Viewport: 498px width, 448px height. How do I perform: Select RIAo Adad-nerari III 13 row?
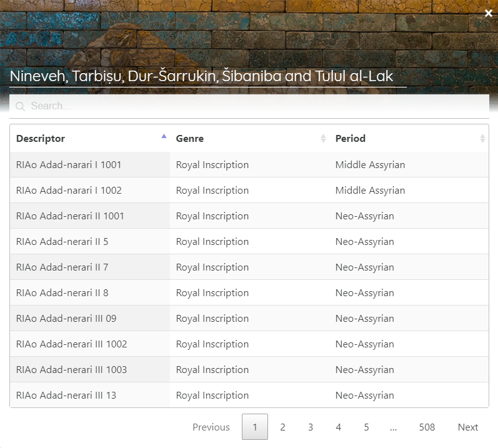pyautogui.click(x=66, y=396)
